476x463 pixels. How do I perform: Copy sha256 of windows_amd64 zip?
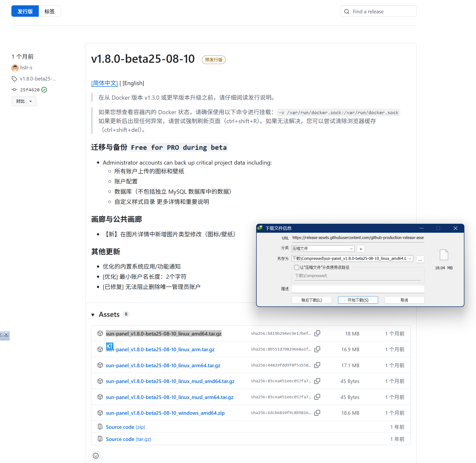point(317,413)
